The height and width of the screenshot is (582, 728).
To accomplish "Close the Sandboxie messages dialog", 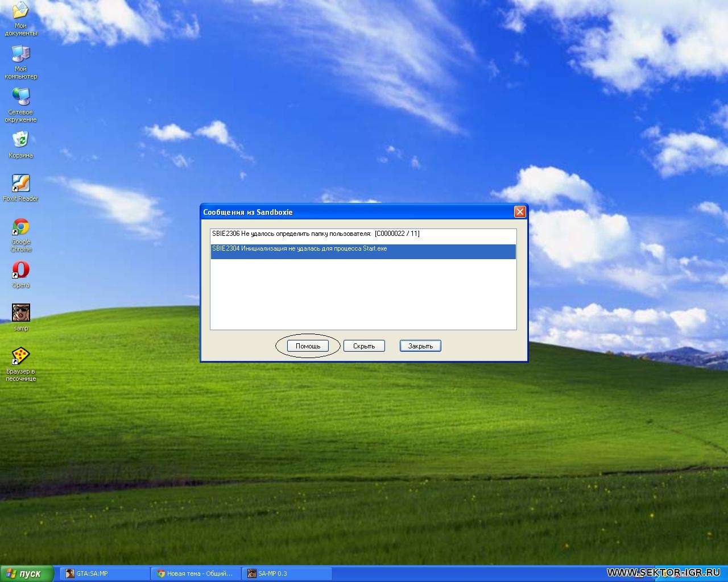I will pyautogui.click(x=520, y=211).
